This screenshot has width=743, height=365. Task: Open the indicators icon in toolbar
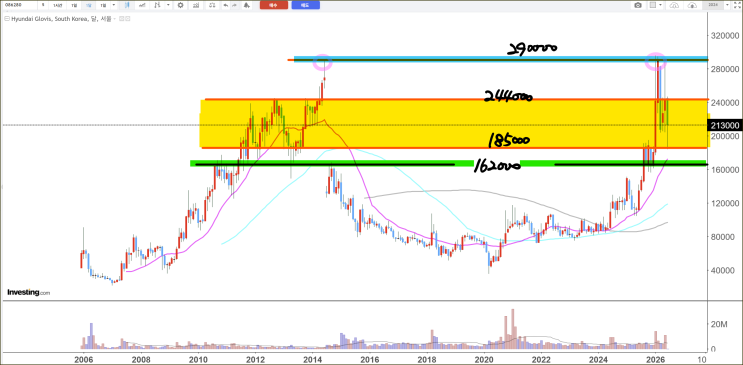tap(196, 5)
